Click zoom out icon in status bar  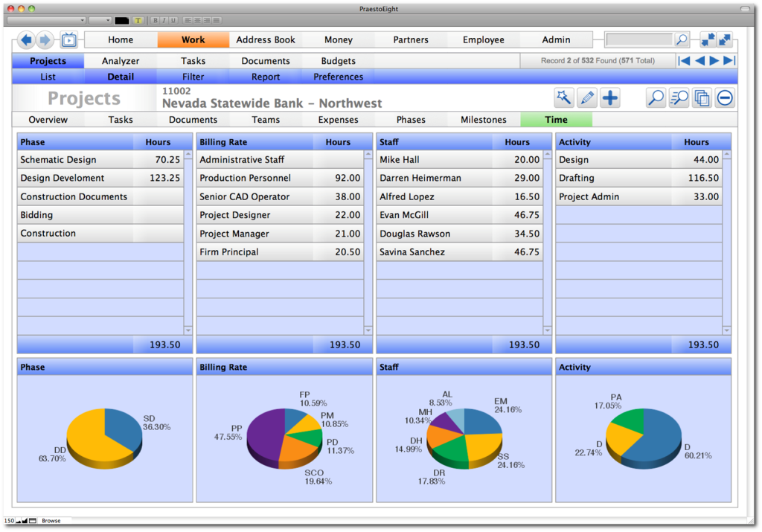tap(19, 521)
